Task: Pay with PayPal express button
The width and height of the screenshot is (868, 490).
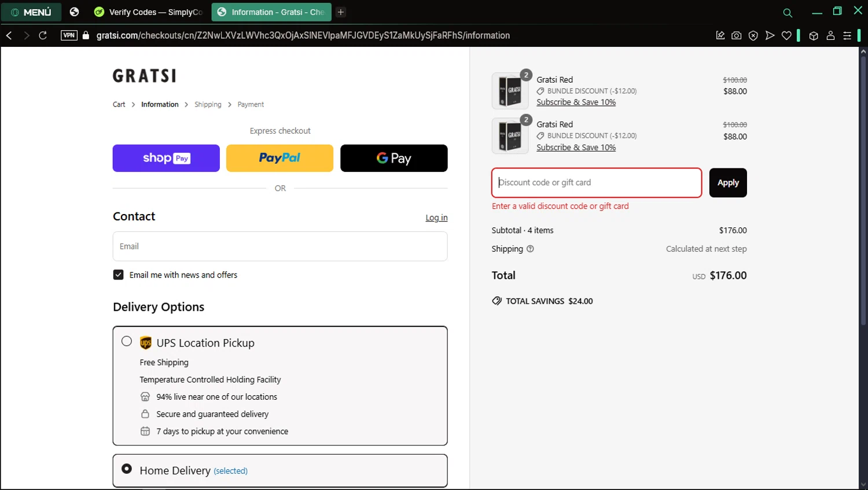Action: coord(279,158)
